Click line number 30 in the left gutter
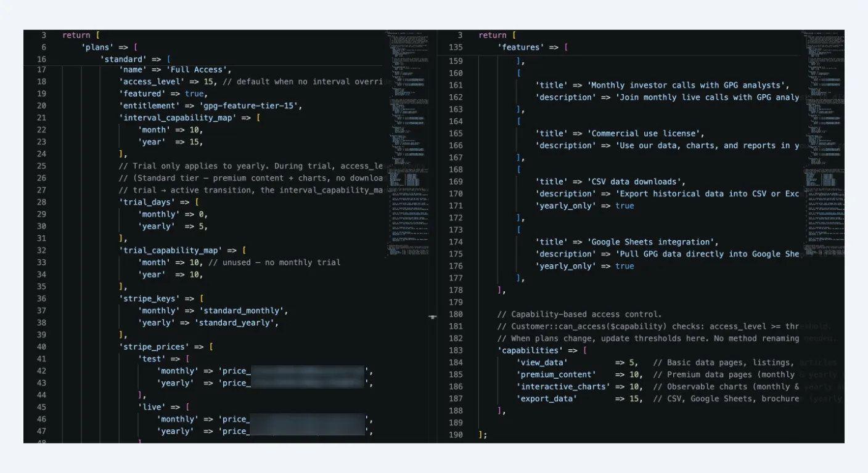 [x=41, y=226]
